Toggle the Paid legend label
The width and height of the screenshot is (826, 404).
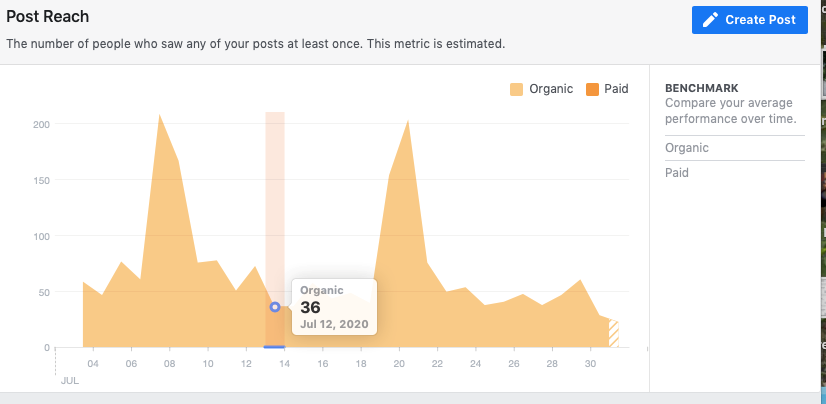point(616,89)
